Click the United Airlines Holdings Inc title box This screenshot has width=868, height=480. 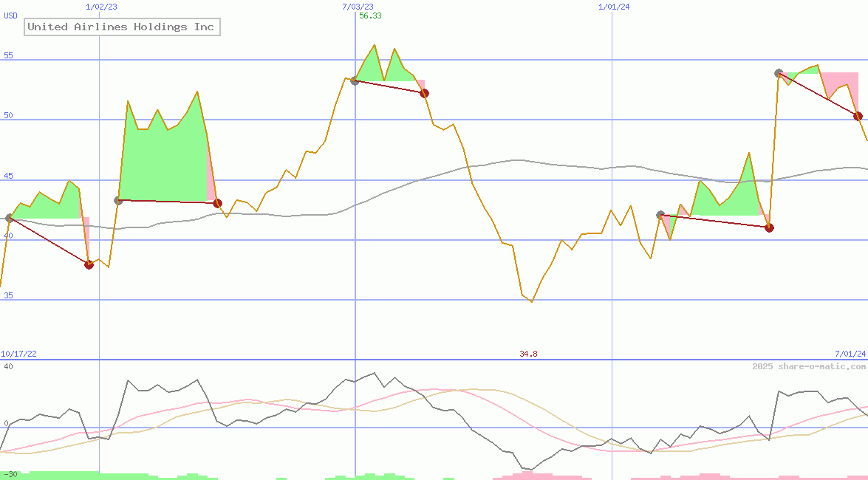coord(121,27)
